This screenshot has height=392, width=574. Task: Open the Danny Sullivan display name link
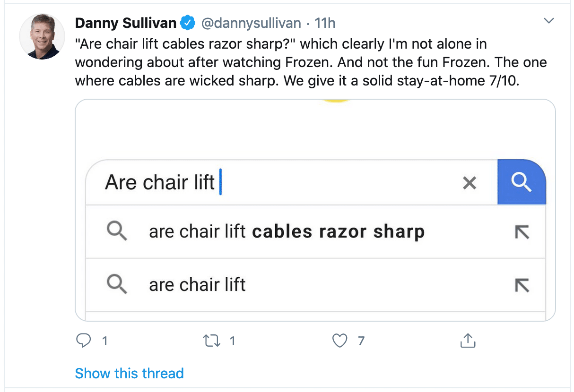[126, 23]
